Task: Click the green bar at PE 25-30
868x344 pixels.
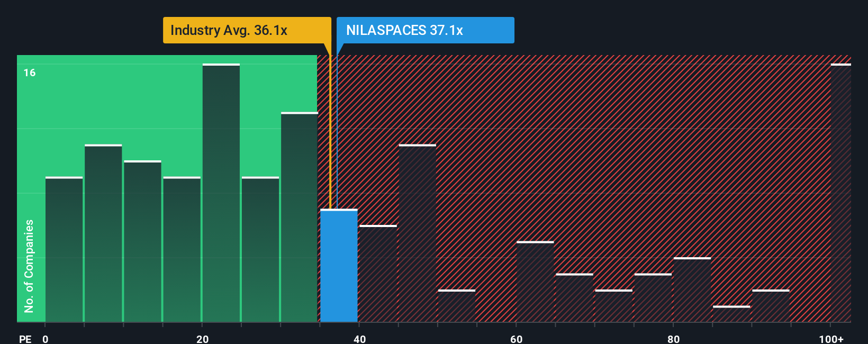Action: tap(260, 250)
